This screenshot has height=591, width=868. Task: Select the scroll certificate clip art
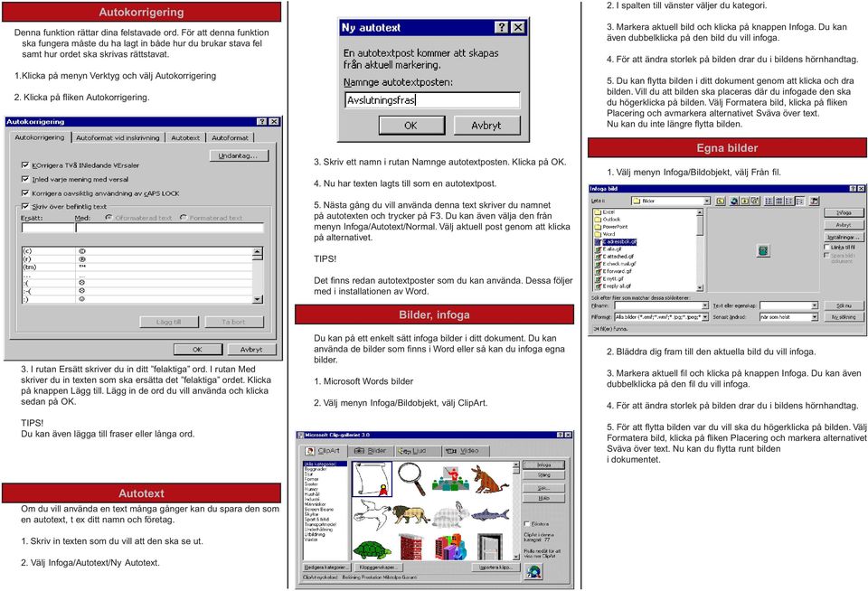click(372, 479)
